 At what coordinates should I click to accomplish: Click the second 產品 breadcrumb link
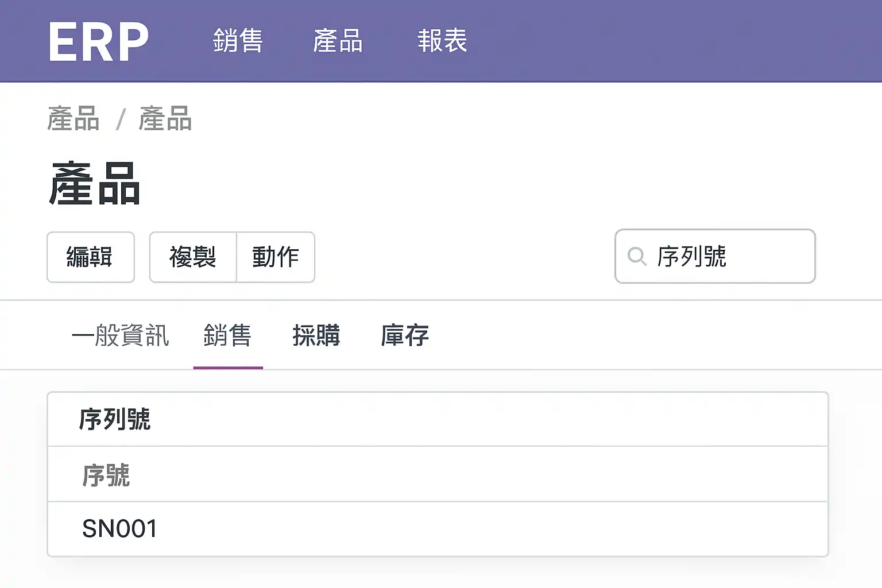pyautogui.click(x=165, y=119)
